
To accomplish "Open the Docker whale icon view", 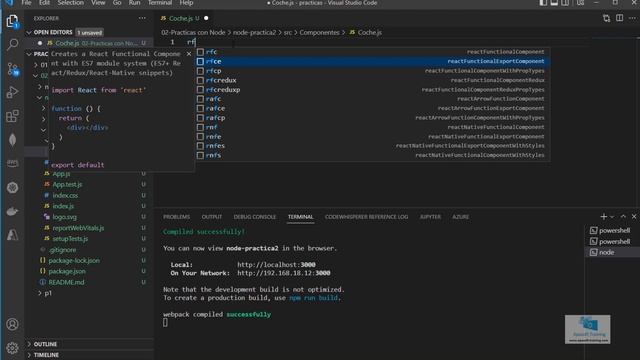I will (12, 211).
